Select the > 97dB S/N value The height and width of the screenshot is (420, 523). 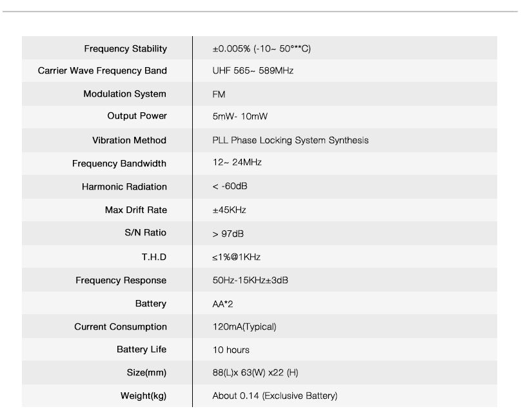tap(228, 234)
